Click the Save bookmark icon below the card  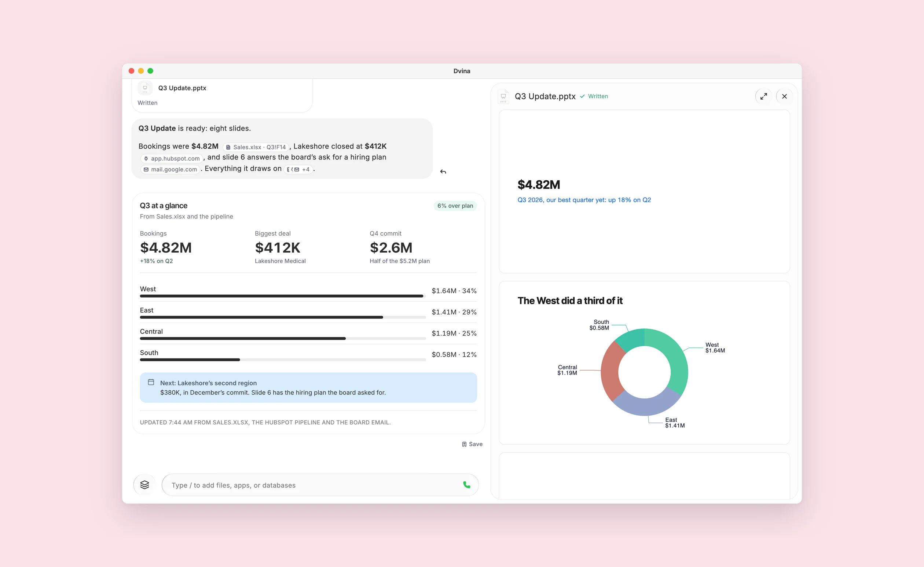click(464, 444)
